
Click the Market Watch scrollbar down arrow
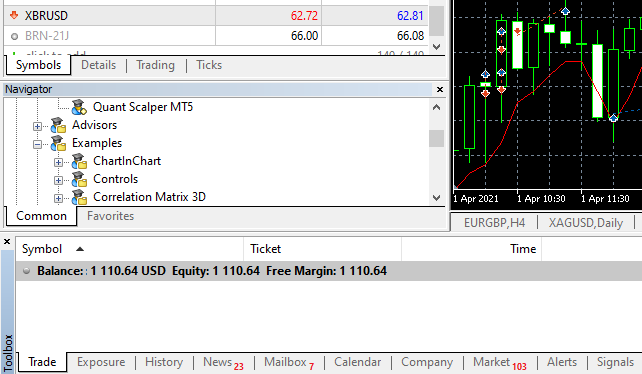coord(436,47)
